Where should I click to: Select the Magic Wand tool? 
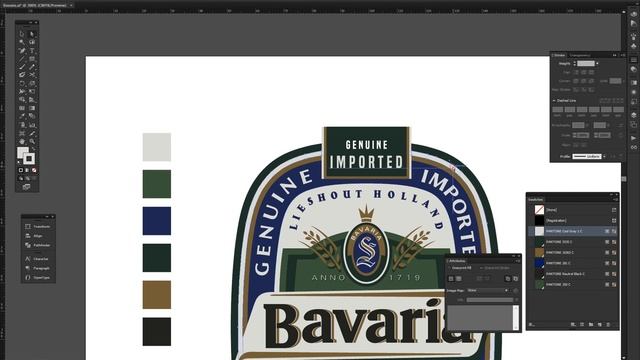click(x=22, y=42)
